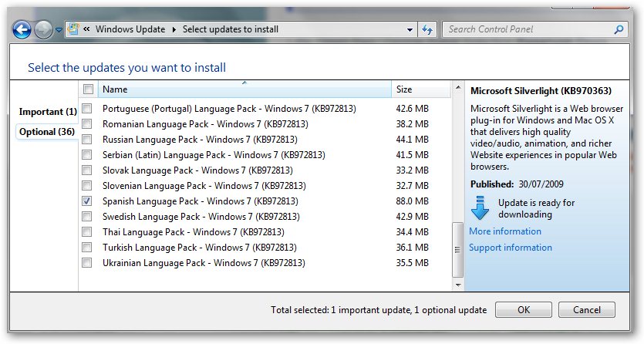Click the 88.0 MB size value
Image resolution: width=644 pixels, height=344 pixels.
(x=412, y=201)
